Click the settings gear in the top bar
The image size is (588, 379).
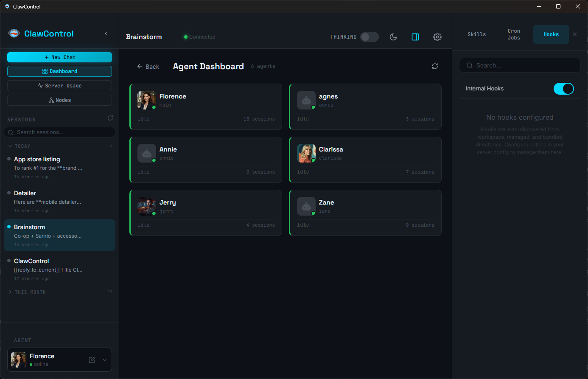437,37
